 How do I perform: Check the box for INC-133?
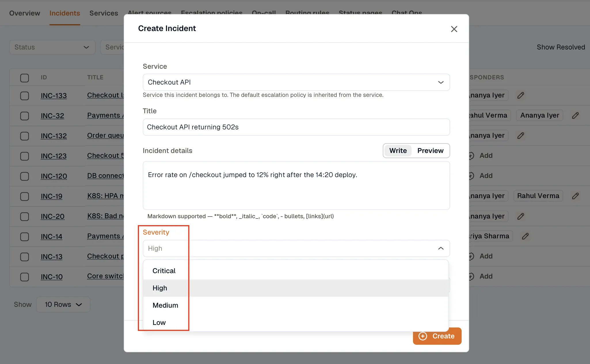coord(24,96)
